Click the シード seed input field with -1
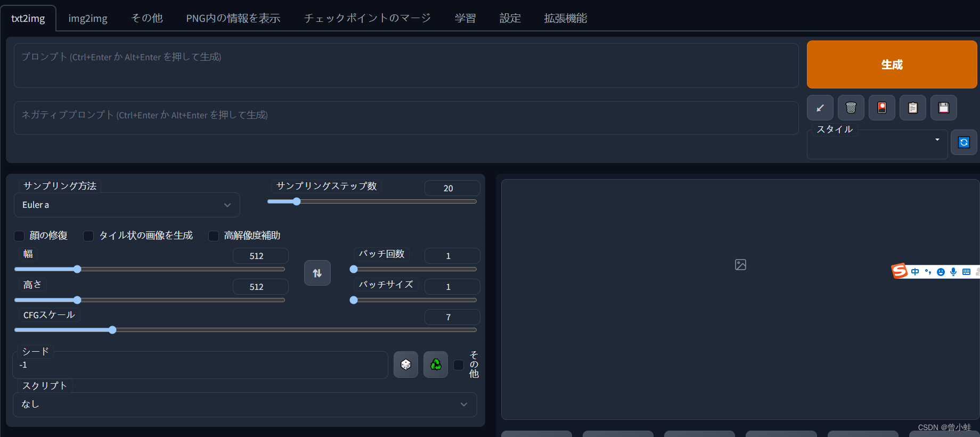This screenshot has width=980, height=437. coord(200,365)
